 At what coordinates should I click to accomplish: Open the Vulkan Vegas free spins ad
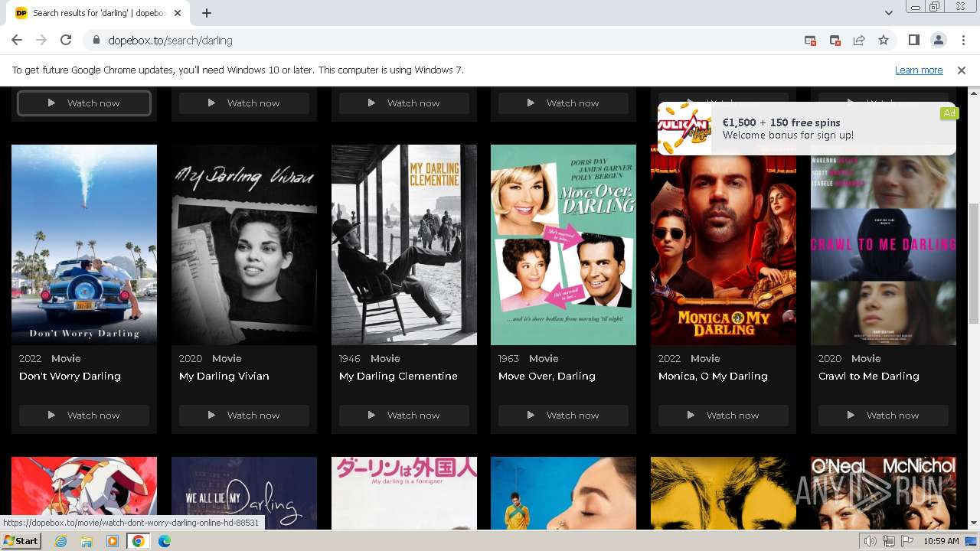coord(806,129)
